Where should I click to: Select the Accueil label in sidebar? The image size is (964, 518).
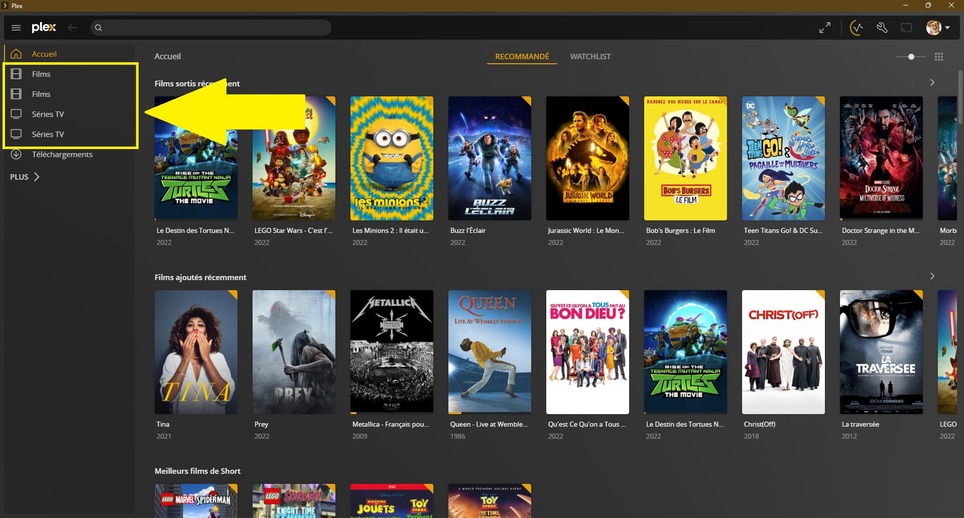(x=44, y=54)
